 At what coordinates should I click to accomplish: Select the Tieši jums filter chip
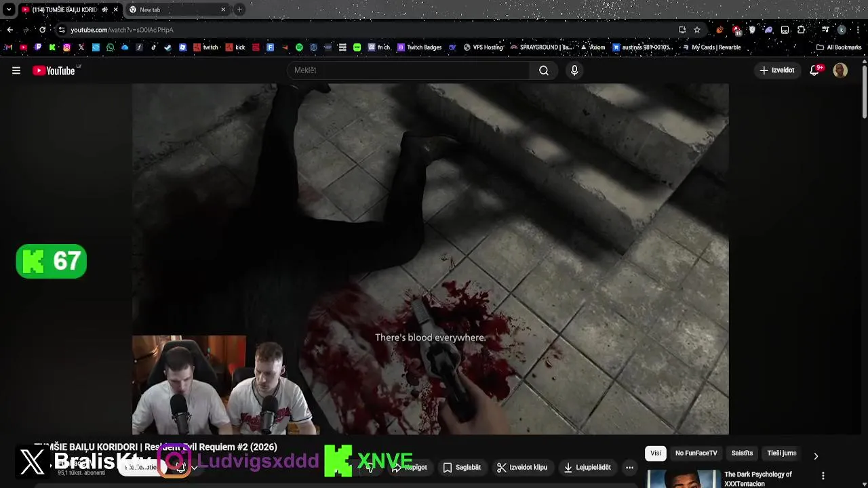click(x=781, y=453)
